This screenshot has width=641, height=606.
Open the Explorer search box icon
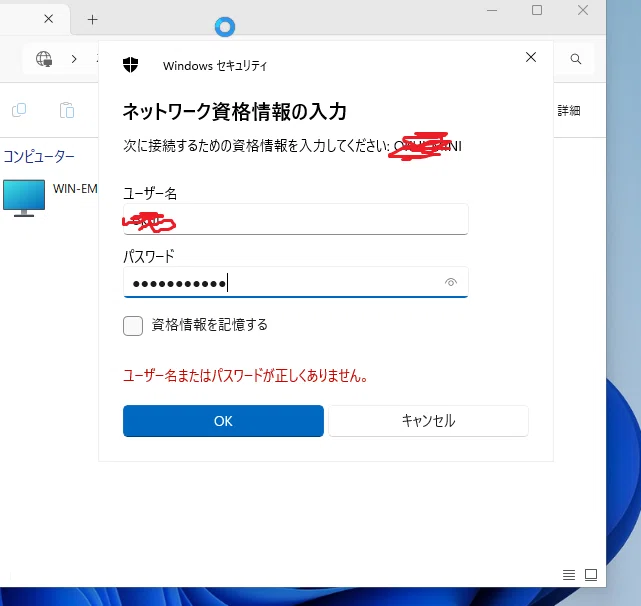tap(576, 59)
